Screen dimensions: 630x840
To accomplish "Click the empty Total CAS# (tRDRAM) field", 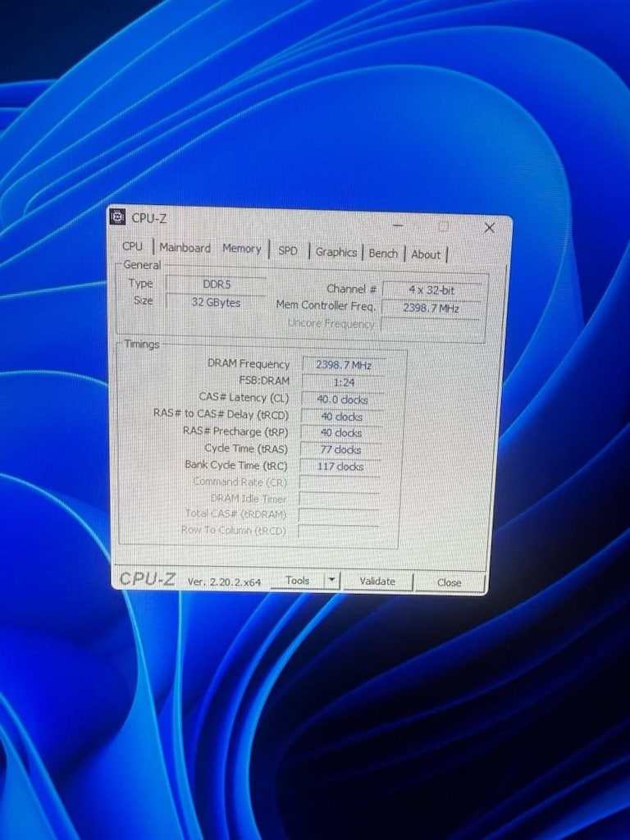I will (x=339, y=515).
